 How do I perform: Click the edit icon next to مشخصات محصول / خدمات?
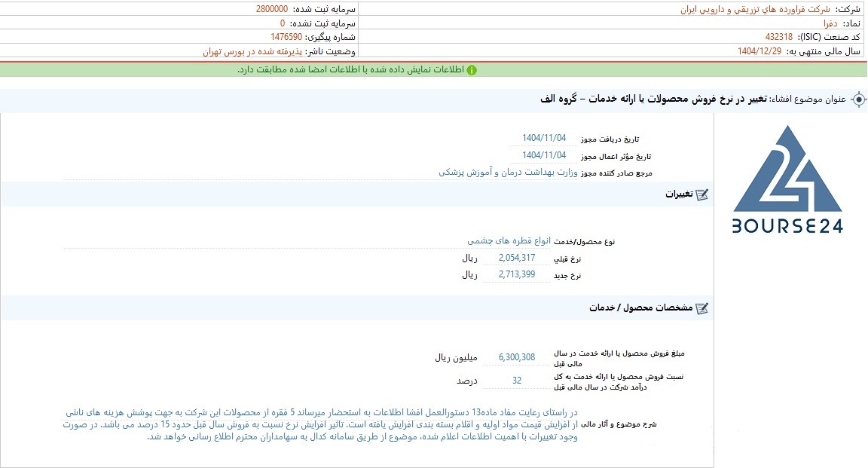pyautogui.click(x=702, y=308)
